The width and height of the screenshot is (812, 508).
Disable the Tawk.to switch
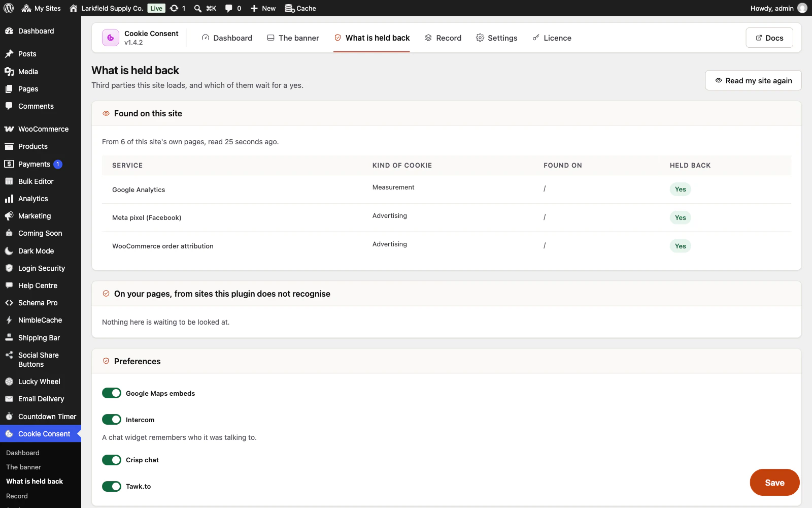coord(112,486)
